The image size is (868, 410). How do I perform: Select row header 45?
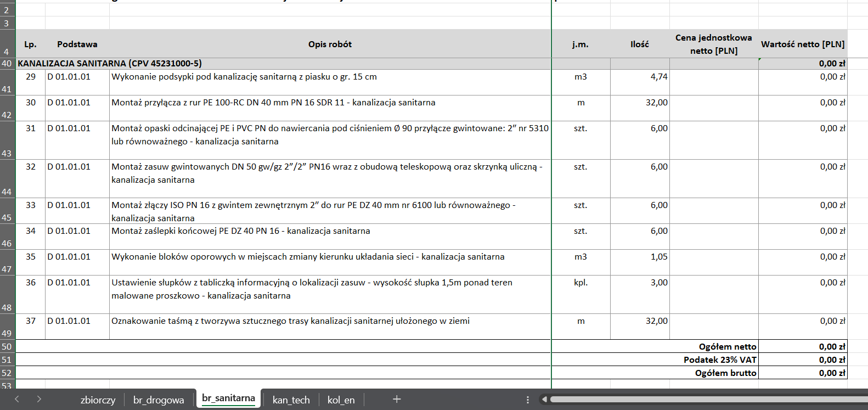(7, 211)
